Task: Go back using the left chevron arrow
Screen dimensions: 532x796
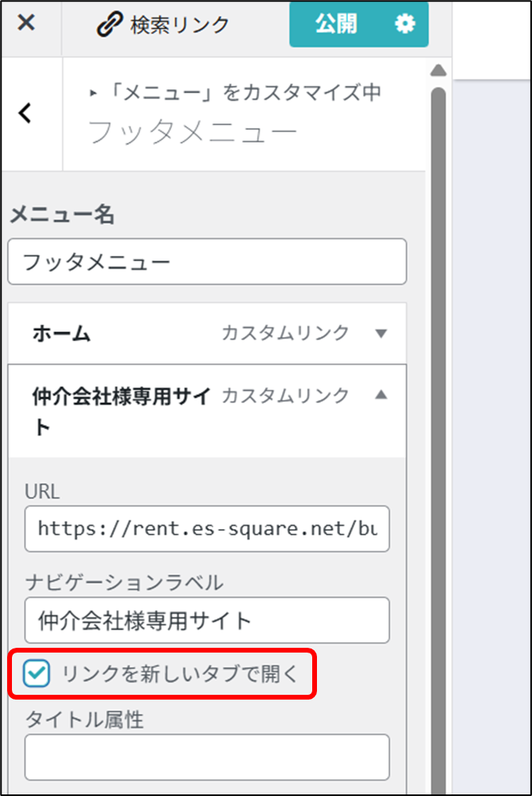Action: click(x=25, y=113)
